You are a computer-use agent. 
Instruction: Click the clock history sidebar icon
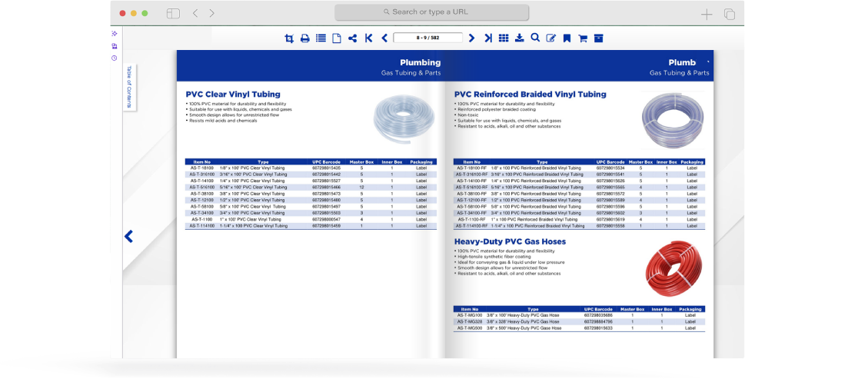[114, 58]
